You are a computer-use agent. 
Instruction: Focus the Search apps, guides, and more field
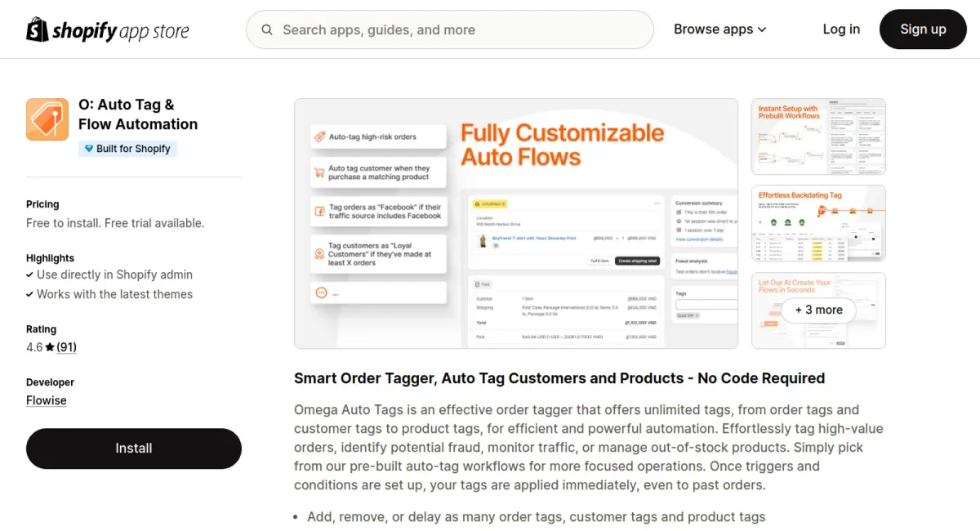(x=450, y=30)
